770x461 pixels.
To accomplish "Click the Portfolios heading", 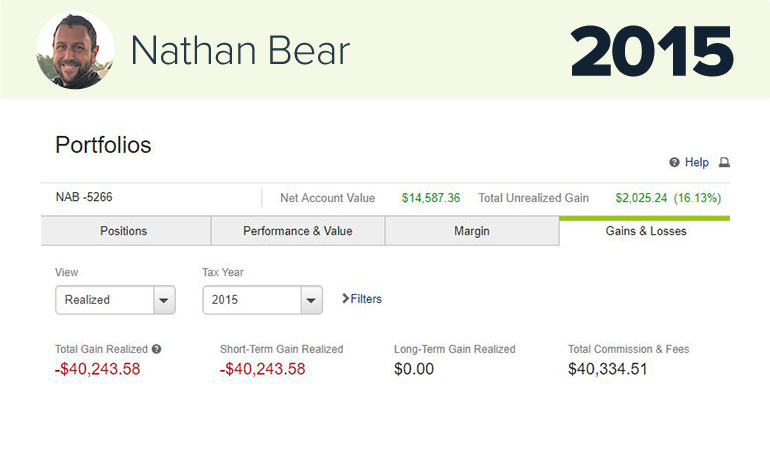I will tap(103, 145).
